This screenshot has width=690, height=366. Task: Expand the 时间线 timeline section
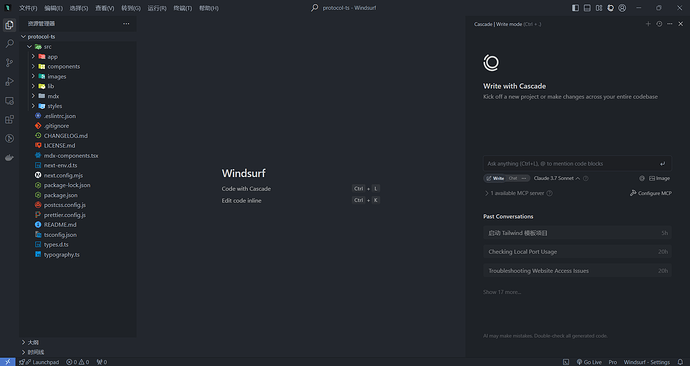(78, 352)
